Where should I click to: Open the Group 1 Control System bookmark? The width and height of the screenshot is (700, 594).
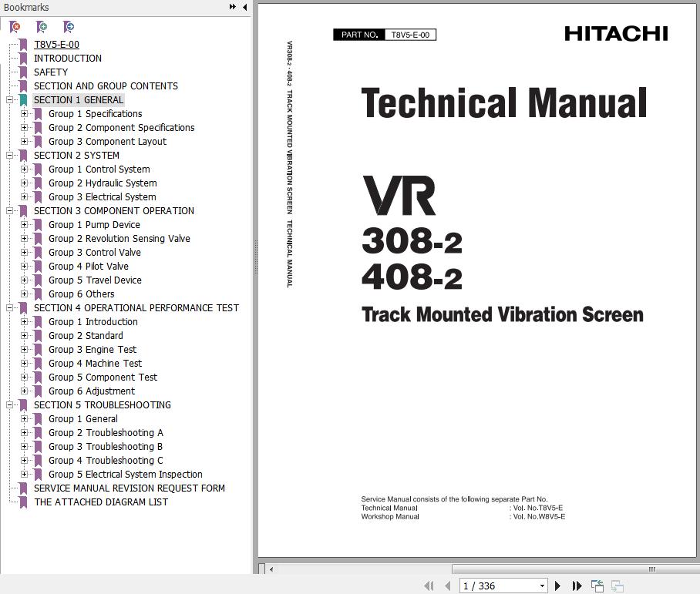[x=99, y=169]
